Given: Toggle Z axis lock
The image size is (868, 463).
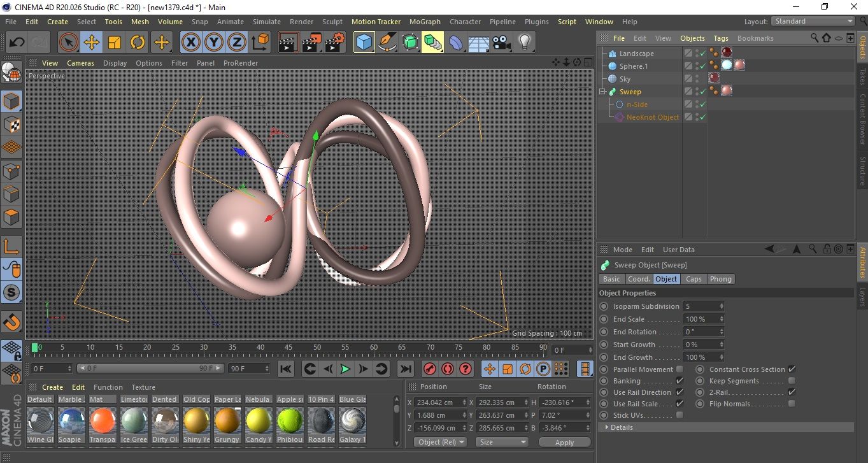Looking at the screenshot, I should click(x=237, y=43).
